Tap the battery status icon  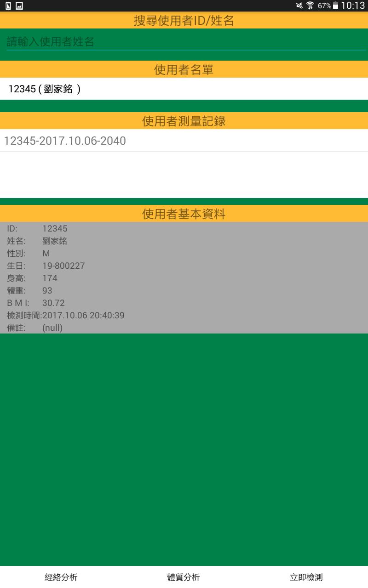pos(336,6)
